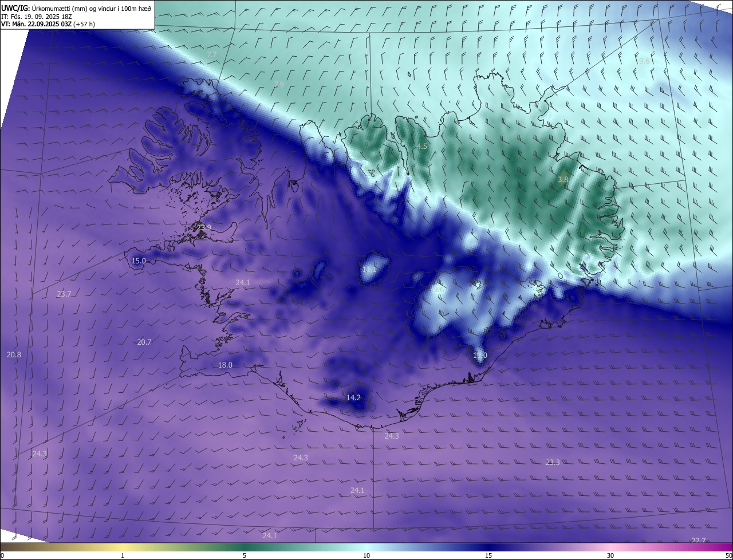
Task: Click the colour scale tick label 30
Action: 610,555
